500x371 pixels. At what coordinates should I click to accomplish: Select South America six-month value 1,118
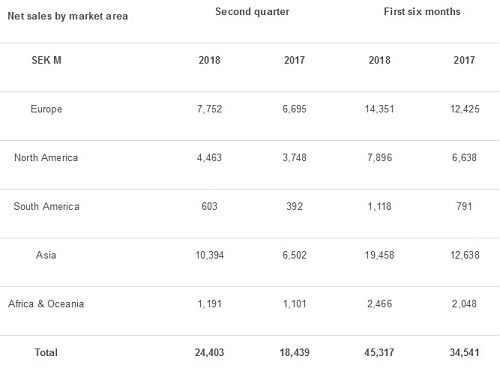(x=379, y=206)
